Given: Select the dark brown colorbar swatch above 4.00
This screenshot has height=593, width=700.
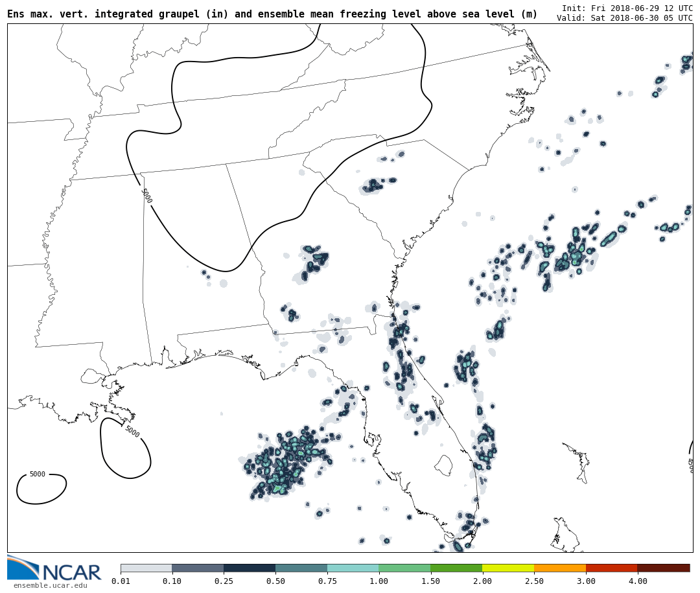Looking at the screenshot, I should click(664, 568).
